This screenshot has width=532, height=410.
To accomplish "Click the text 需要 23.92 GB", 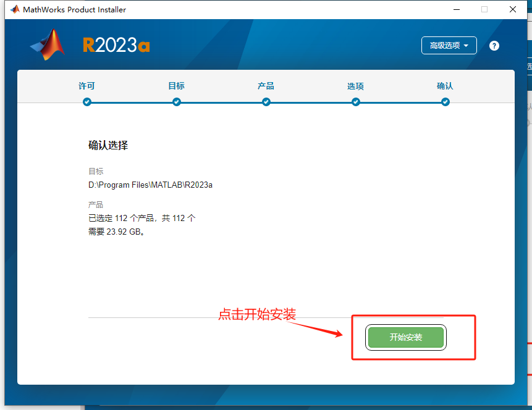I will (x=116, y=232).
